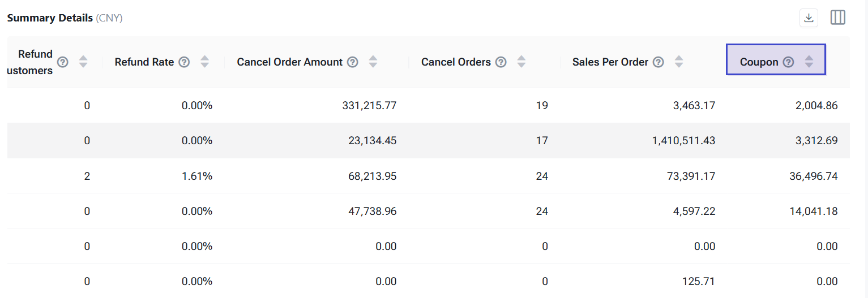The image size is (868, 298).
Task: Sort by Cancel Orders
Action: [521, 62]
